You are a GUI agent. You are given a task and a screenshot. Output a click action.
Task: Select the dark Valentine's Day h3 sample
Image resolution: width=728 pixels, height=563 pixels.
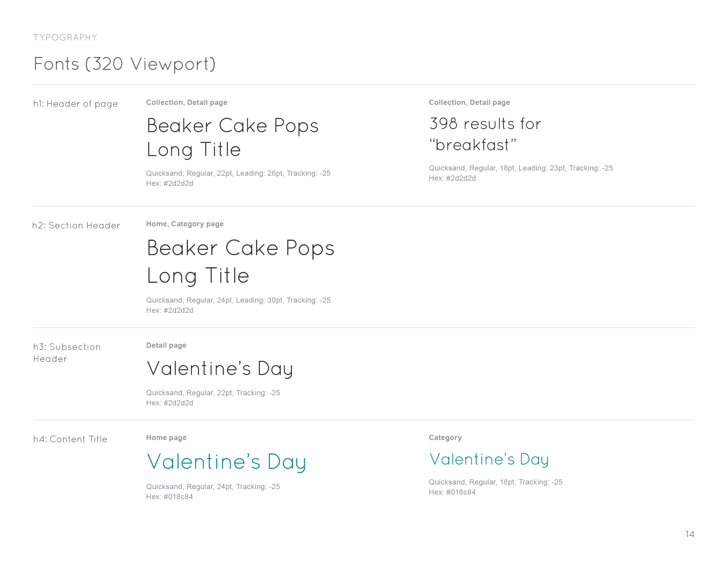click(220, 369)
